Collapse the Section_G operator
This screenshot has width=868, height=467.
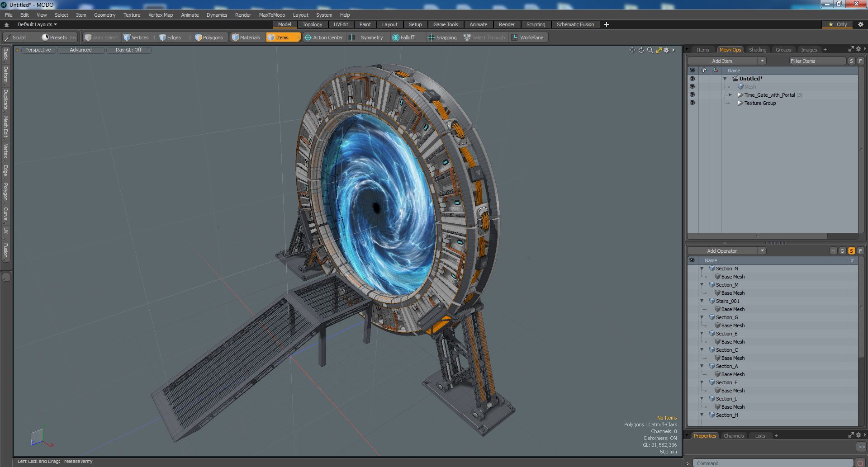(x=702, y=317)
